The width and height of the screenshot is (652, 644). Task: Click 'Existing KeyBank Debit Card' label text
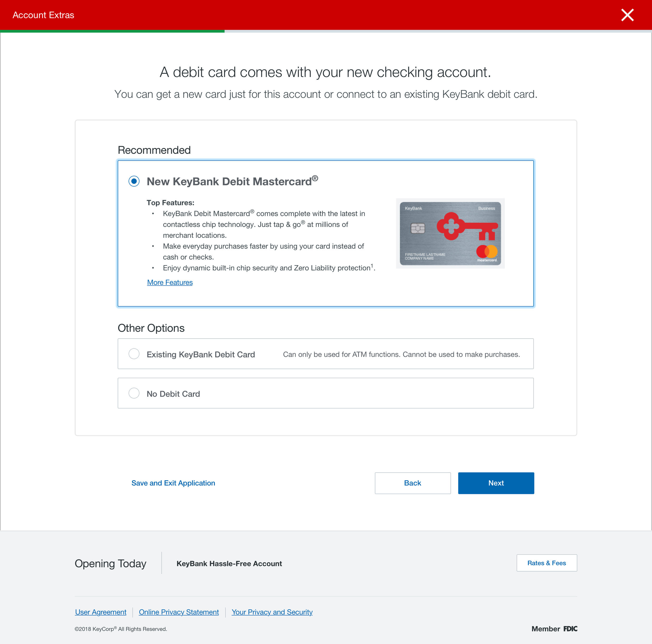201,354
